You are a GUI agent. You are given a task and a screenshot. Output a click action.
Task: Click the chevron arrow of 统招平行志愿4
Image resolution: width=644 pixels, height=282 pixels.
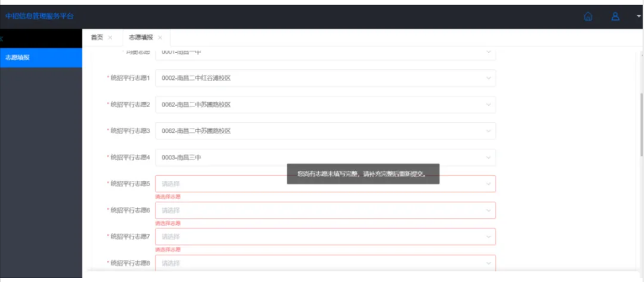click(x=489, y=157)
